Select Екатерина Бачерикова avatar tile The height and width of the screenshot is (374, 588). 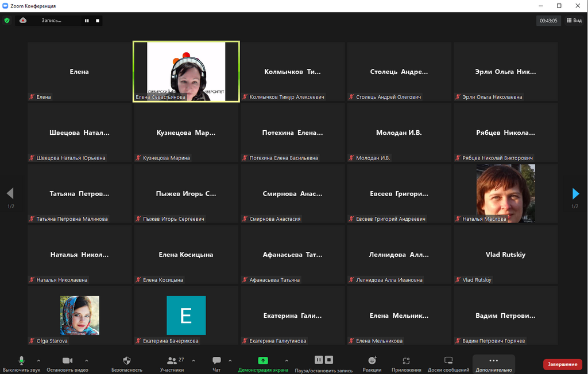click(x=186, y=315)
